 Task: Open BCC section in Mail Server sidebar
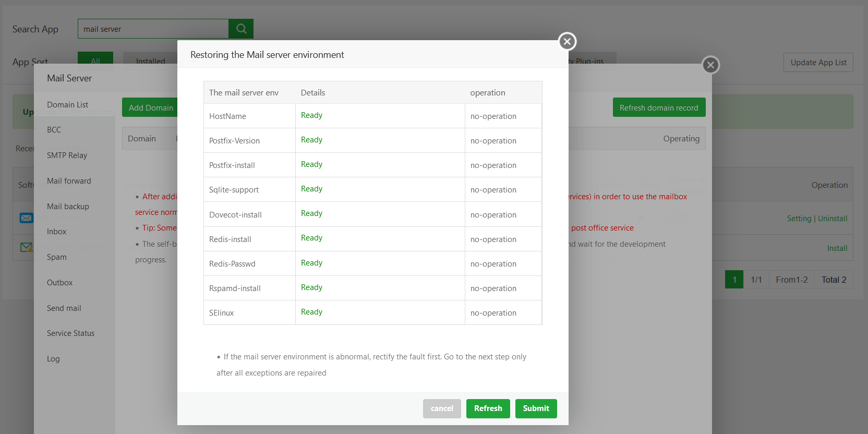coord(54,130)
